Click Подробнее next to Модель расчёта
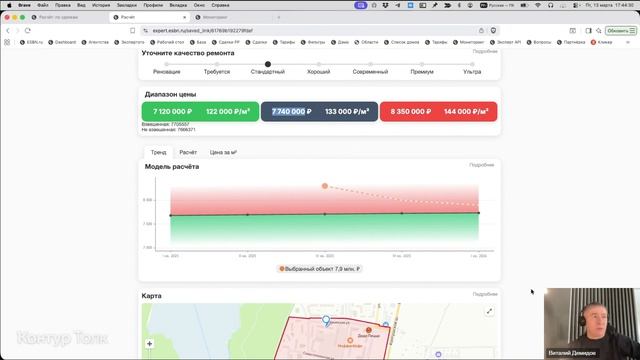 tap(482, 165)
